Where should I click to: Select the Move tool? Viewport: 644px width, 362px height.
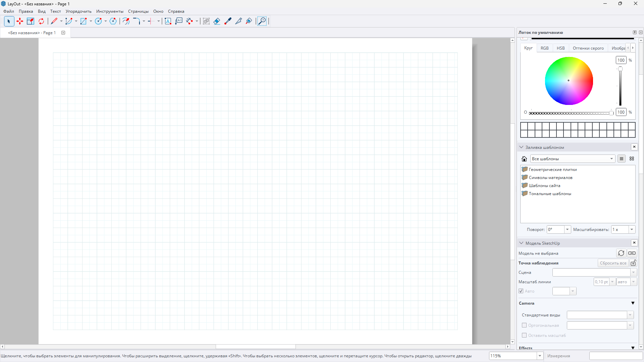[x=20, y=21]
